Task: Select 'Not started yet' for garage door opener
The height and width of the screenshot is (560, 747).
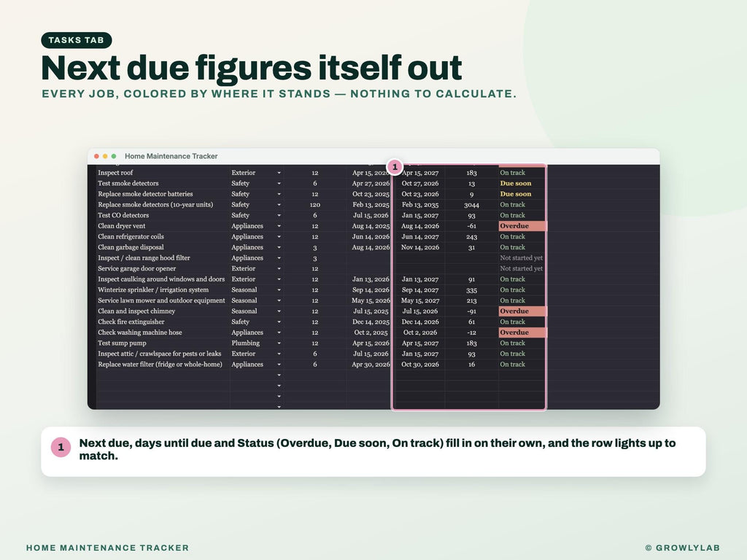Action: click(522, 268)
